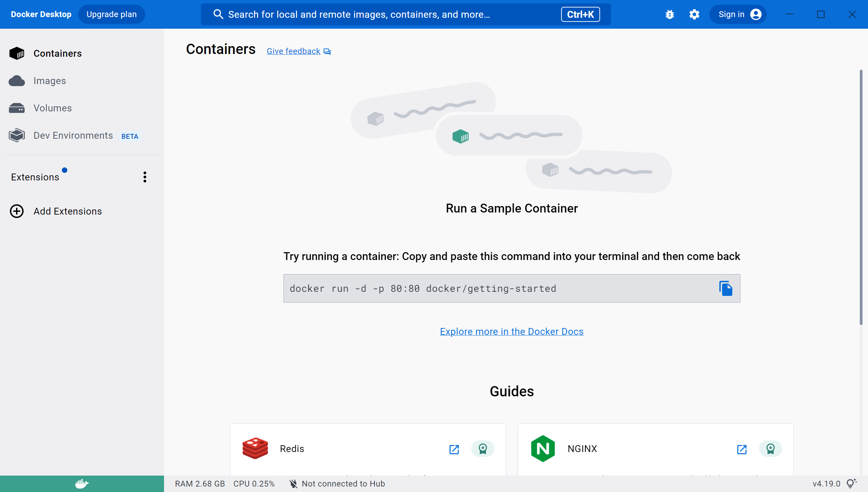Click the NGINX official badge icon
The width and height of the screenshot is (868, 492).
[x=770, y=449]
